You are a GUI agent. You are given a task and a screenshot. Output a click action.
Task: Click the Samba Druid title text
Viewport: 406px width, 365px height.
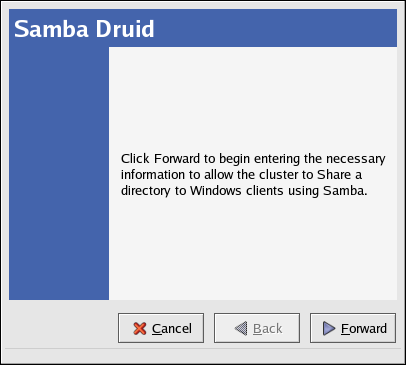[84, 29]
